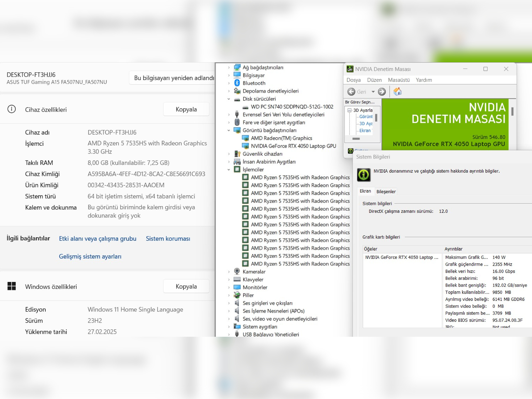Click the horizontal scrollbar under 3D Ayarla tree
532x399 pixels.
[x=356, y=139]
